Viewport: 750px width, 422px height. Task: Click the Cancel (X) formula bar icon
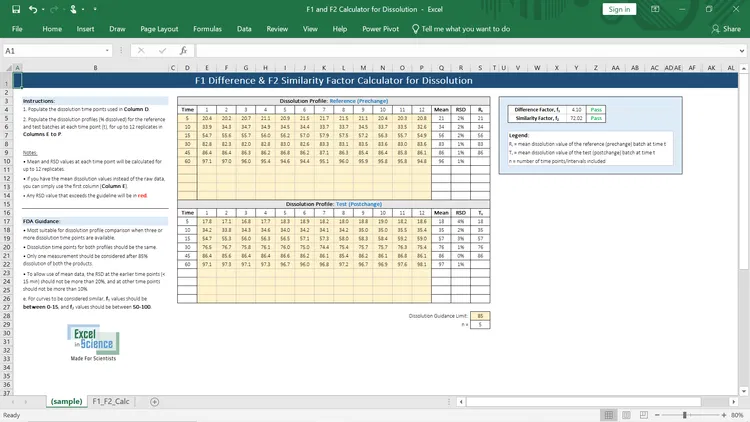tap(141, 51)
